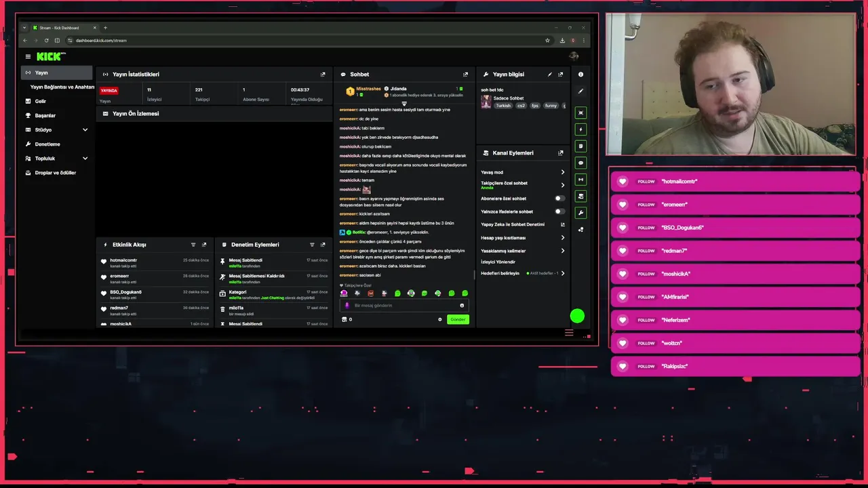Screen dimensions: 868x488
Task: Toggle the wrench widget icon in right toolbar
Action: click(x=580, y=213)
